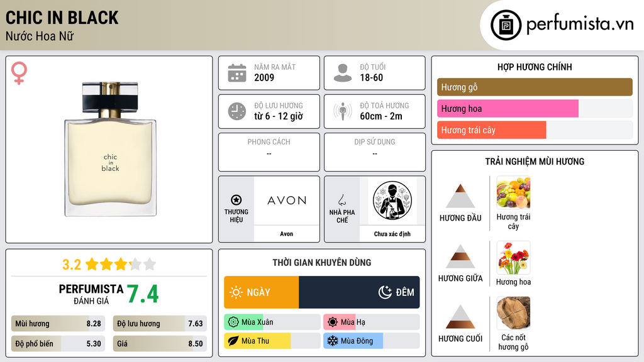Click the Trải nghiệm mùi hương heading
644x362 pixels.
point(535,162)
